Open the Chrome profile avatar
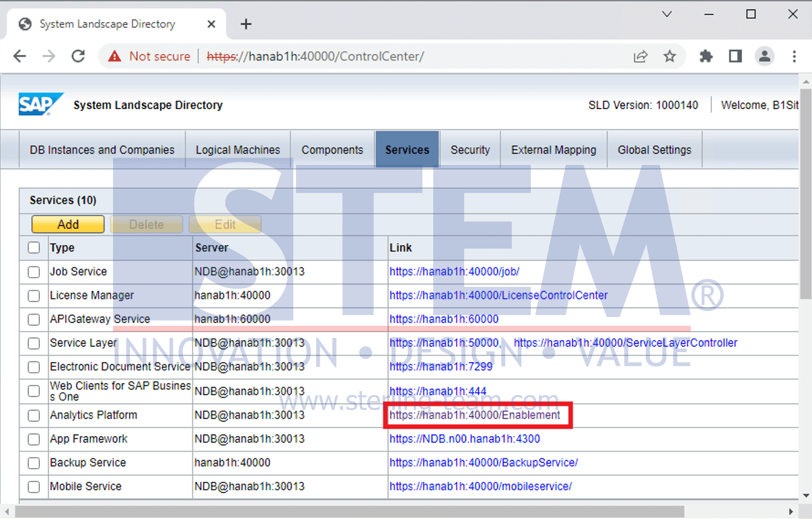Image resolution: width=812 pixels, height=519 pixels. tap(764, 57)
